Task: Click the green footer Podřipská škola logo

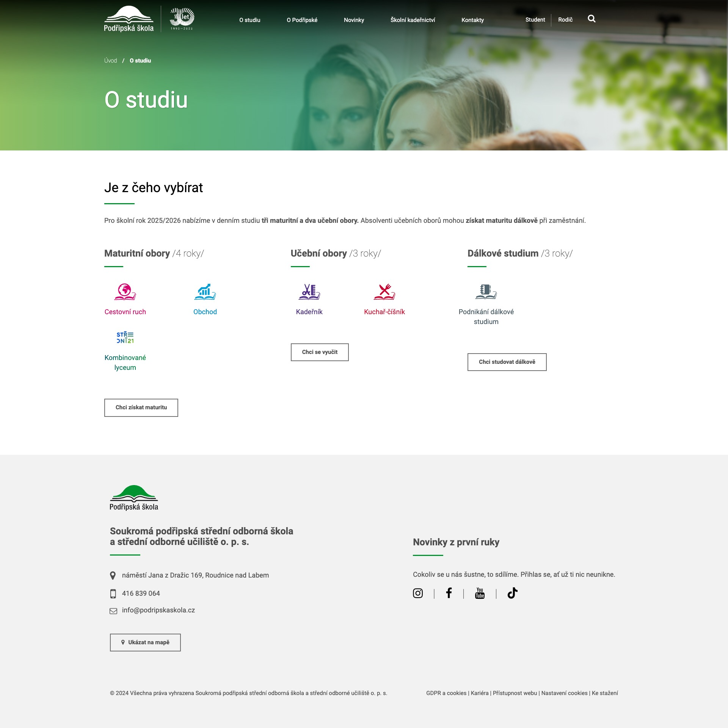Action: [x=134, y=498]
